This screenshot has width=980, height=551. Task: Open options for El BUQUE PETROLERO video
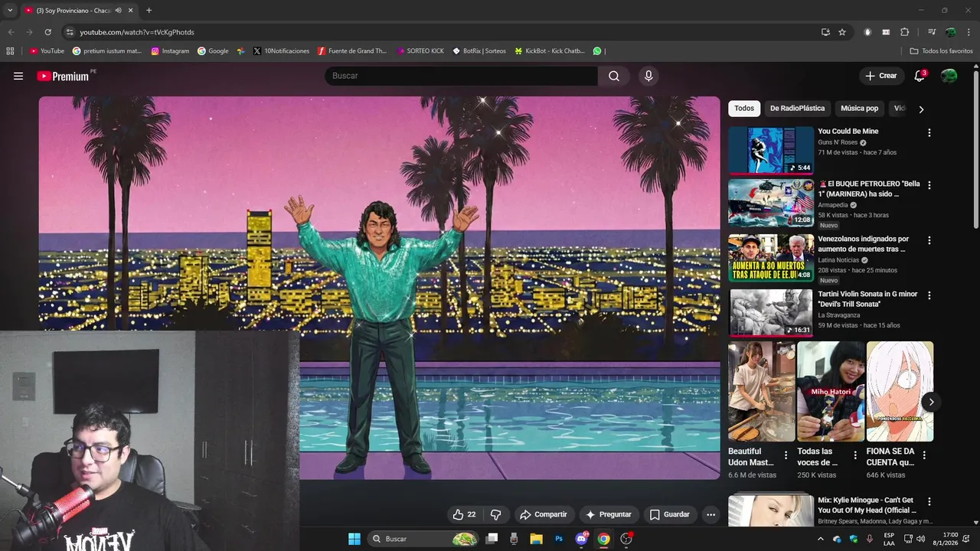(929, 185)
